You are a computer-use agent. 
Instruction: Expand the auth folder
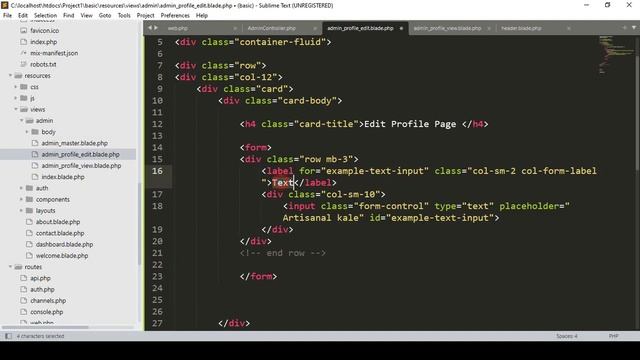click(22, 188)
